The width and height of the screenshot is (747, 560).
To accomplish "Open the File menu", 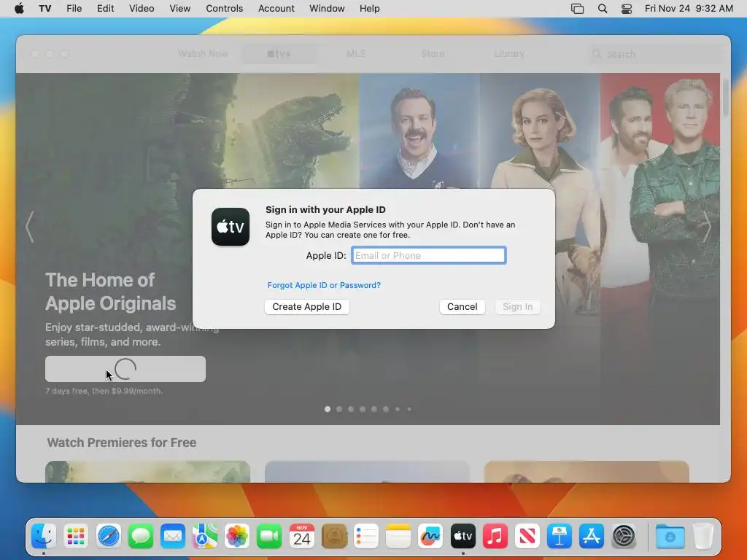I will [74, 9].
